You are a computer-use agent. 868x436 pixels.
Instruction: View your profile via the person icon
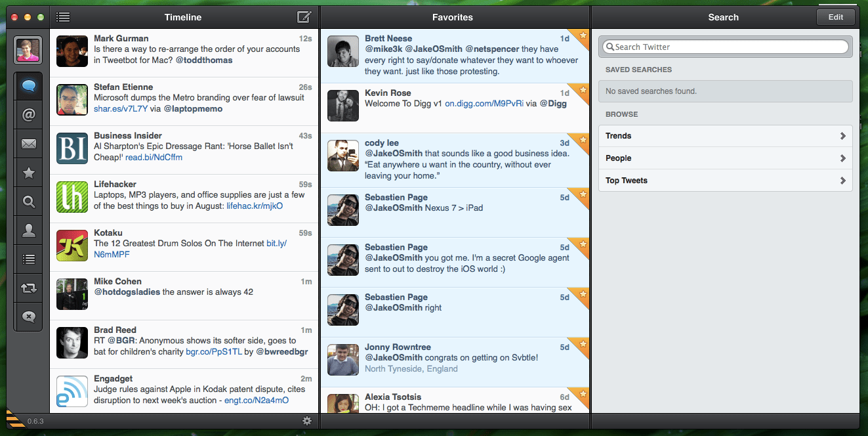tap(28, 230)
